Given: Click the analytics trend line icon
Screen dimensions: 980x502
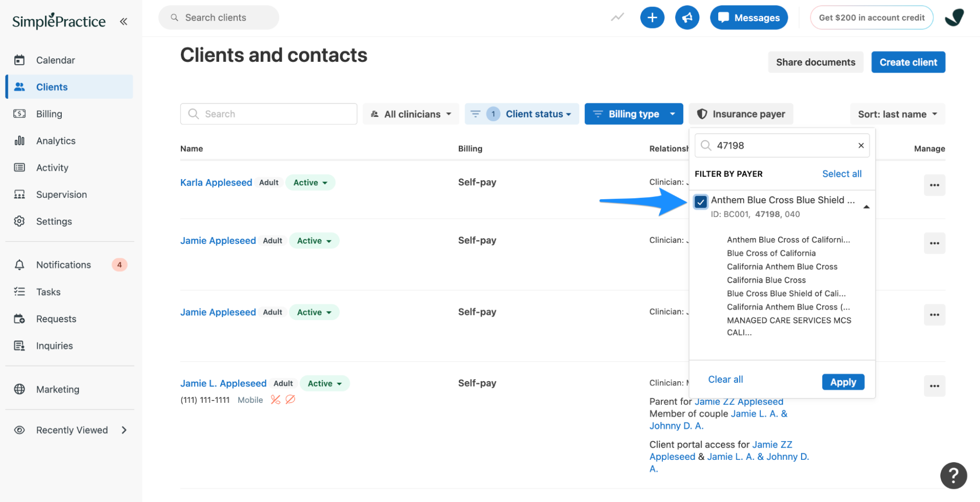Looking at the screenshot, I should pyautogui.click(x=617, y=18).
